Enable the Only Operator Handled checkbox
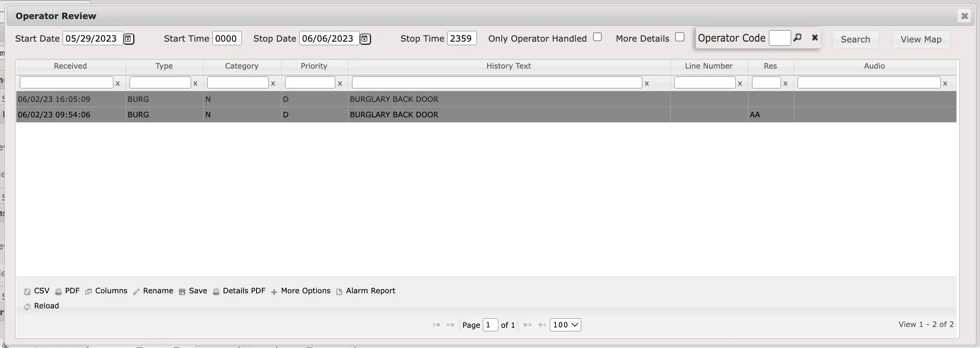Image resolution: width=980 pixels, height=348 pixels. 597,37
